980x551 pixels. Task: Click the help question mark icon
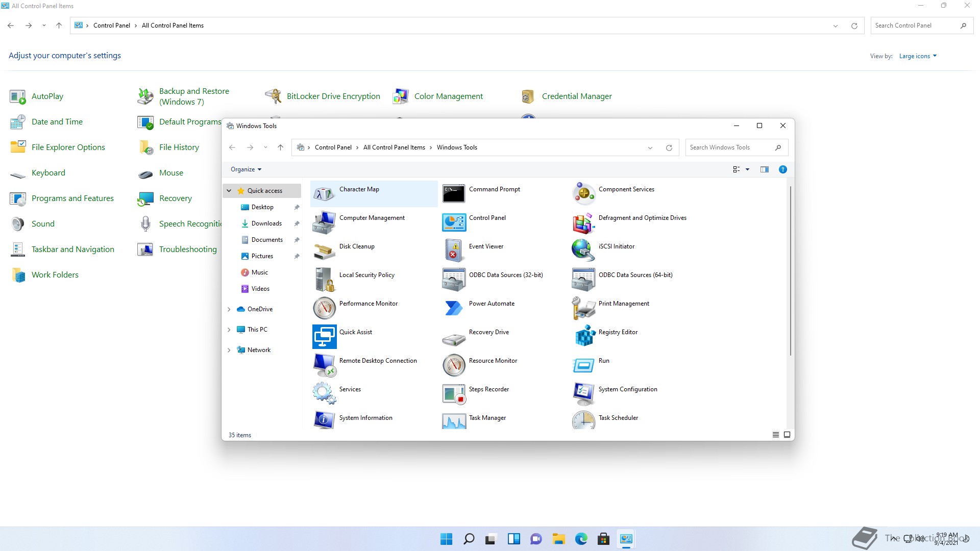click(x=782, y=169)
